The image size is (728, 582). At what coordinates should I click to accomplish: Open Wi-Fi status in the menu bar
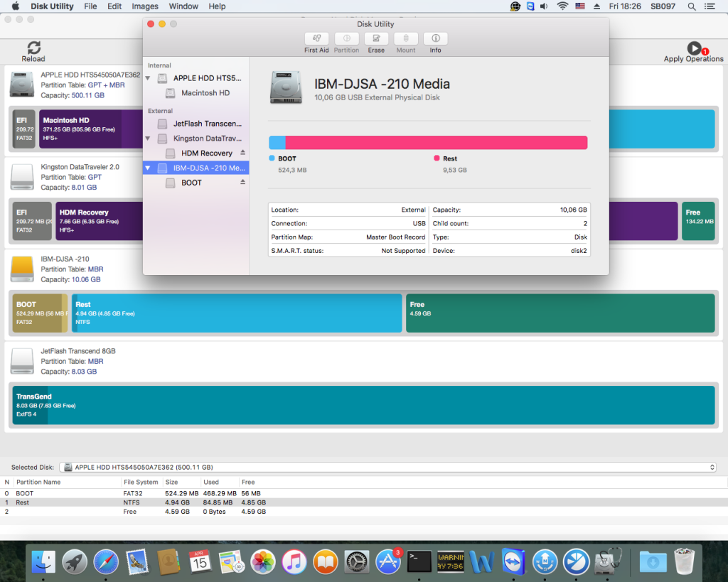[562, 6]
